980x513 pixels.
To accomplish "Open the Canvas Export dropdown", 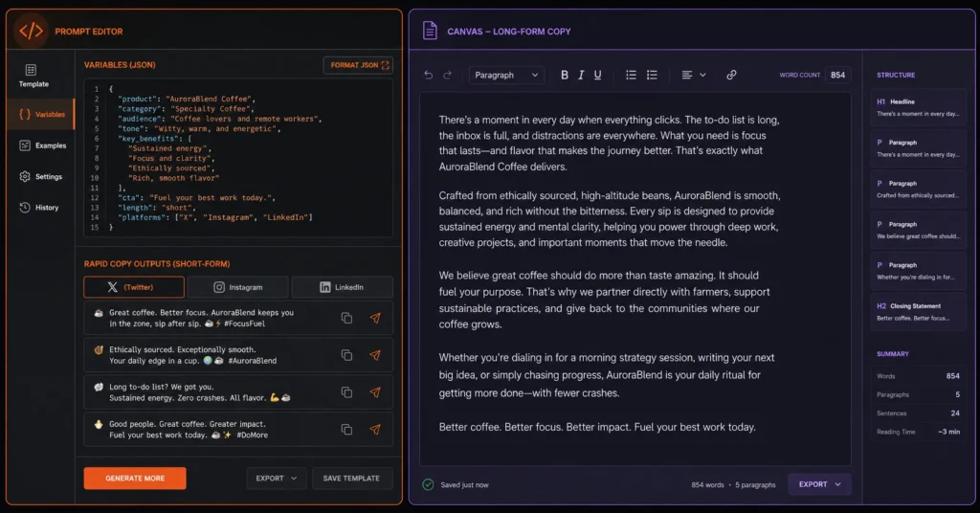I will point(819,484).
